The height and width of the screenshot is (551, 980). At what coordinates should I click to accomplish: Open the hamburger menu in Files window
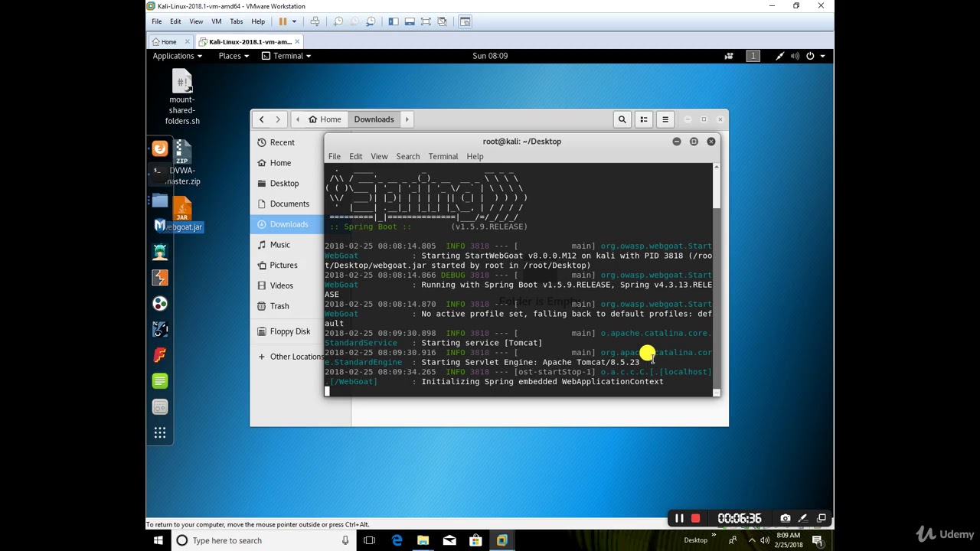tap(665, 119)
